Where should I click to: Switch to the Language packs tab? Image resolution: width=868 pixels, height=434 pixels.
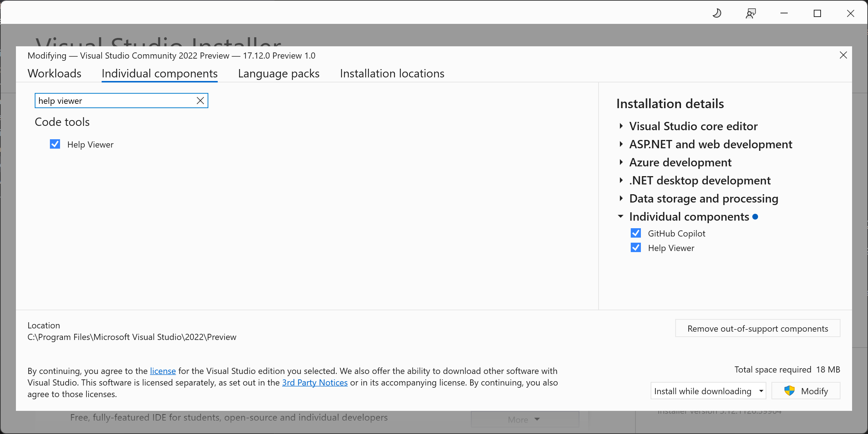click(278, 73)
